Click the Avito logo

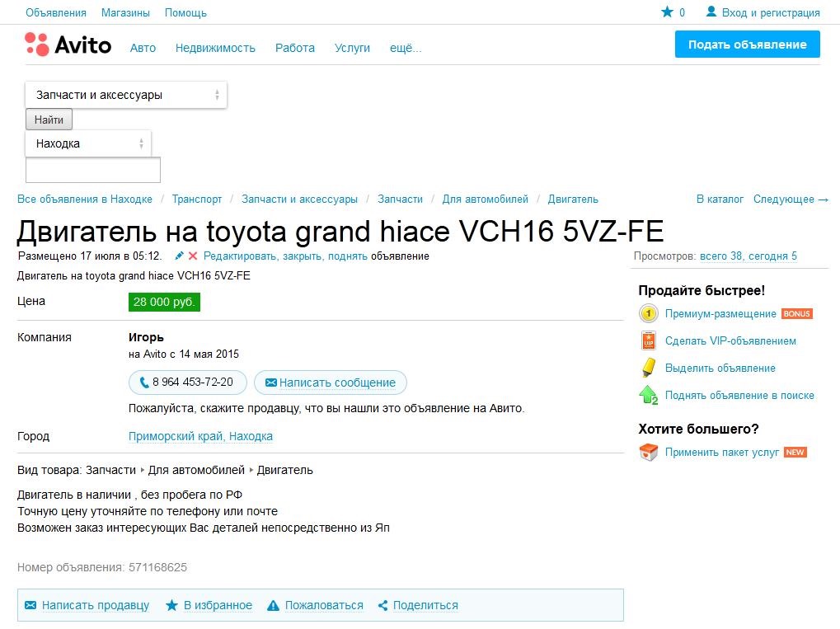[x=68, y=45]
